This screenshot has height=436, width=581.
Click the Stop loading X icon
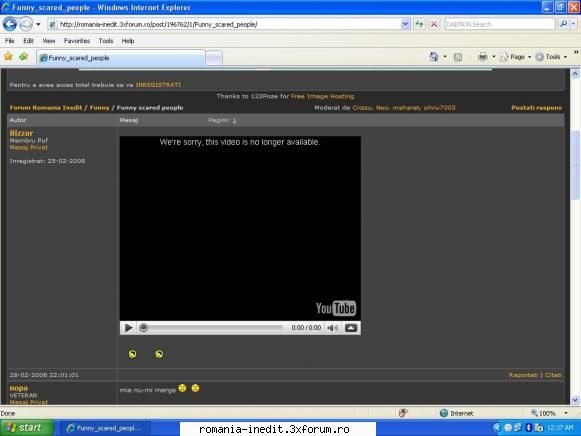point(434,24)
